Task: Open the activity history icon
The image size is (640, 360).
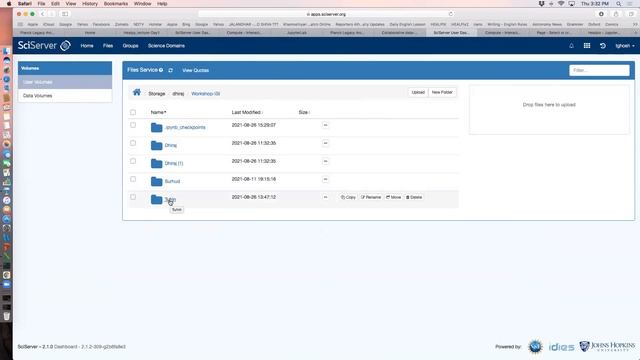Action: 603,46
